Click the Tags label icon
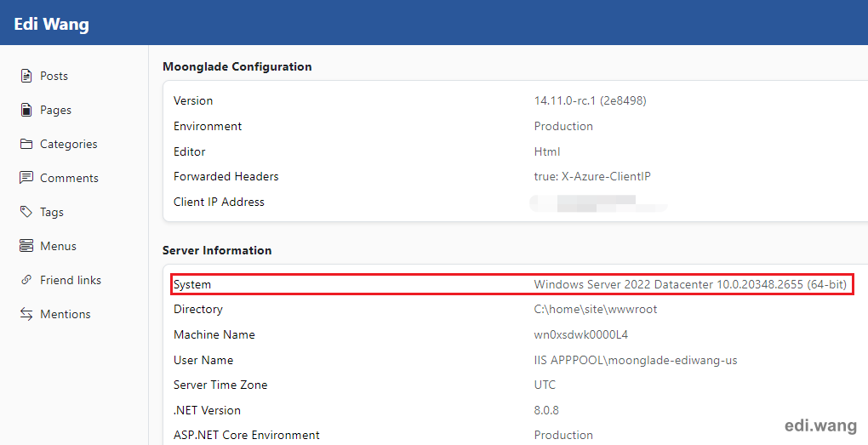This screenshot has height=445, width=868. click(26, 211)
